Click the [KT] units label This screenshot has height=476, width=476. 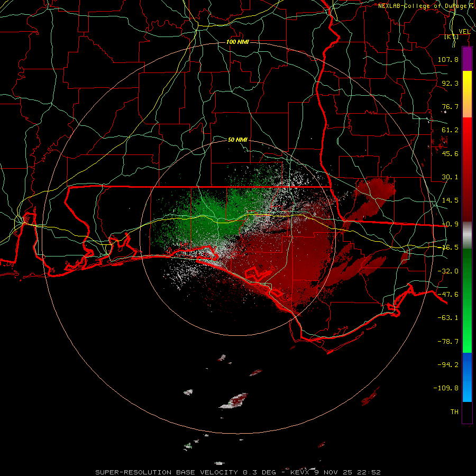[452, 37]
